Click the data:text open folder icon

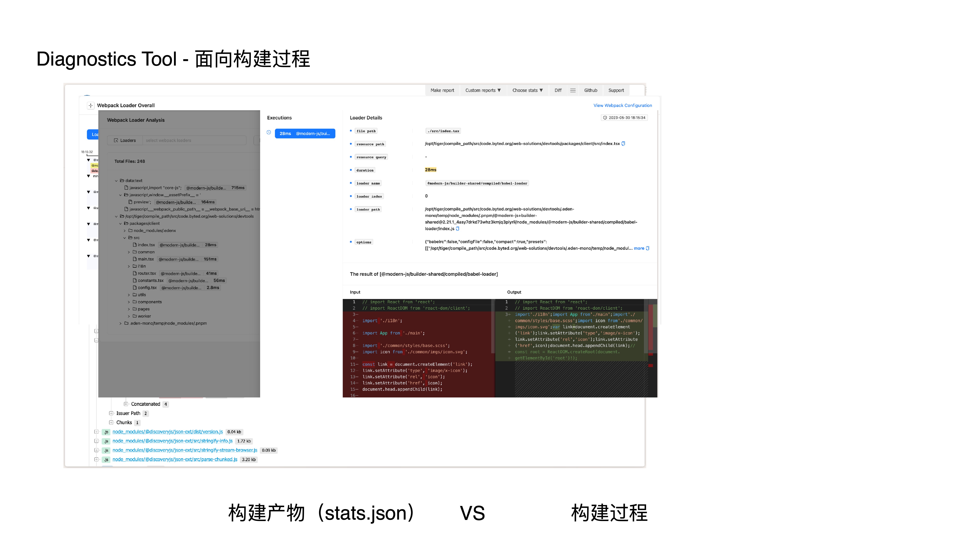click(122, 181)
